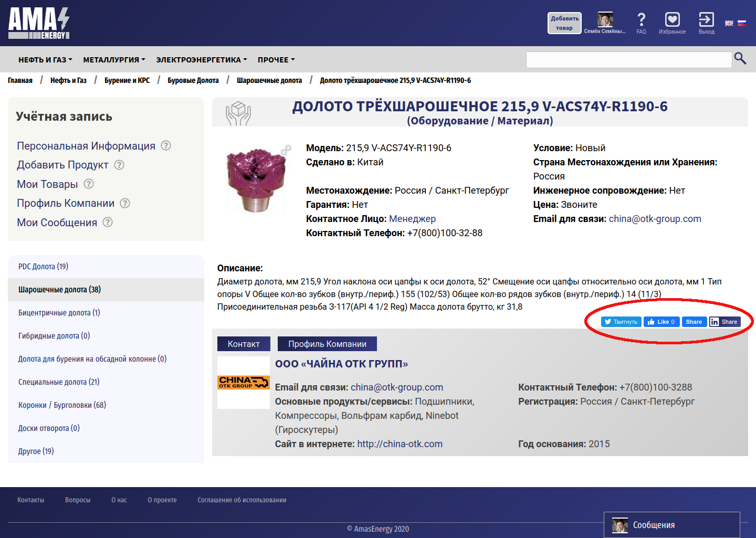Image resolution: width=756 pixels, height=538 pixels.
Task: Open the PDC Долота category link
Action: [x=43, y=267]
